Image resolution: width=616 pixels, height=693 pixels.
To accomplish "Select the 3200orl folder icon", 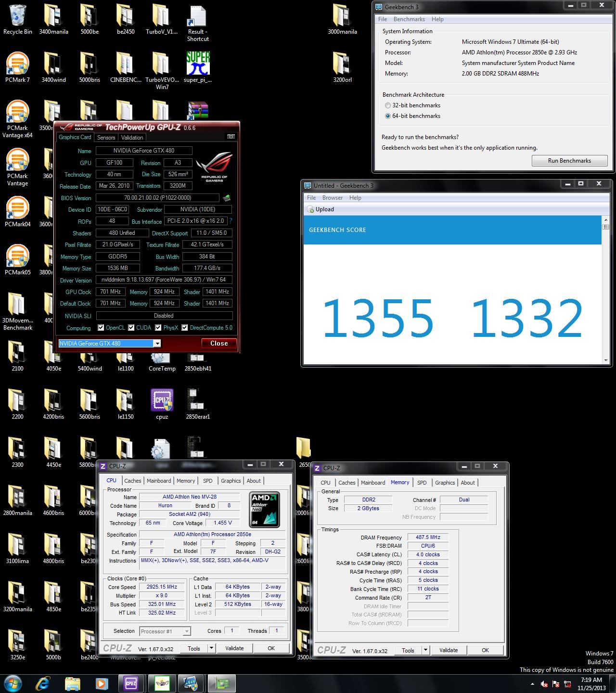I will click(x=342, y=68).
